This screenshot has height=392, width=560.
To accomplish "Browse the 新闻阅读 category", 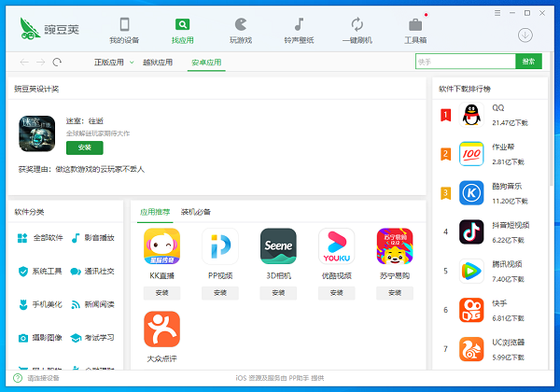I will [92, 304].
